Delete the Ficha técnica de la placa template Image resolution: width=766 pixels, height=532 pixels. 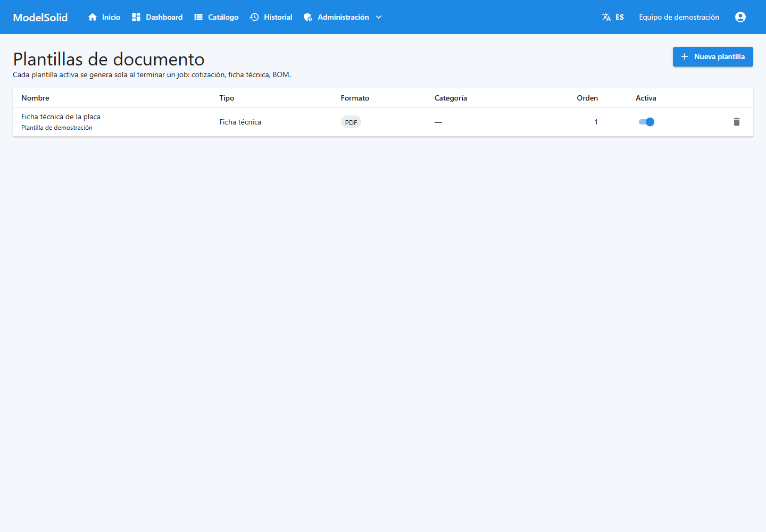point(737,122)
